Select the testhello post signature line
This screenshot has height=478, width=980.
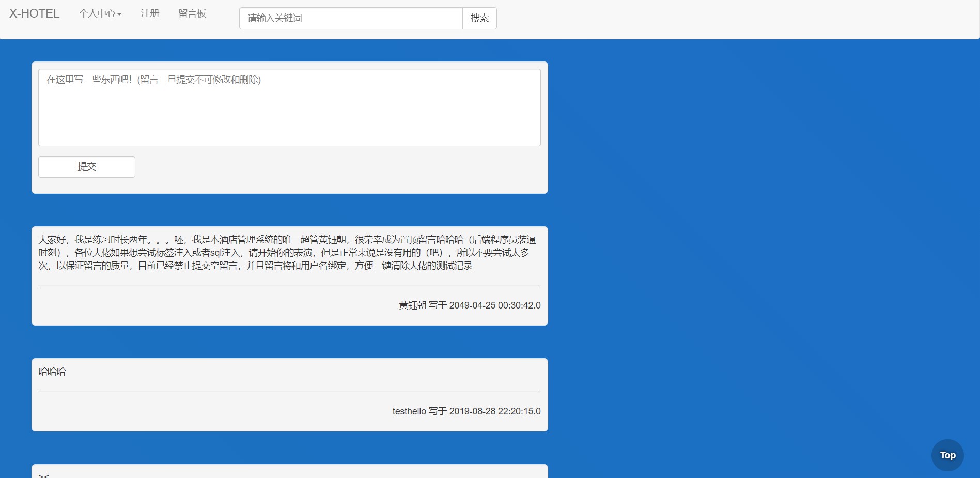(x=466, y=411)
